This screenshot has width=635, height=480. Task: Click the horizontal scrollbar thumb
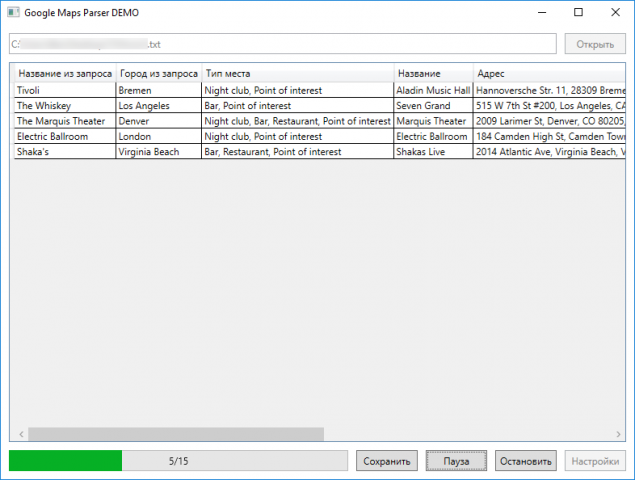176,434
